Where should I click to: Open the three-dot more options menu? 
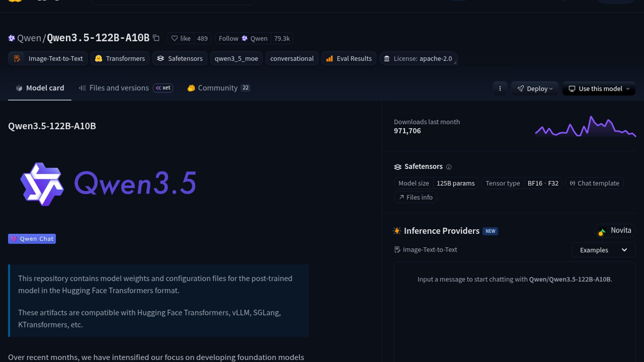(500, 88)
